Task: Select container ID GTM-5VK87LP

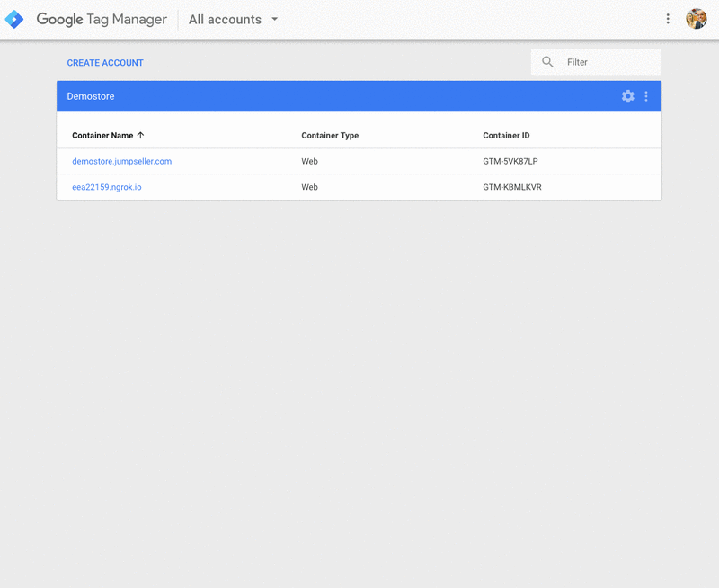Action: coord(510,162)
